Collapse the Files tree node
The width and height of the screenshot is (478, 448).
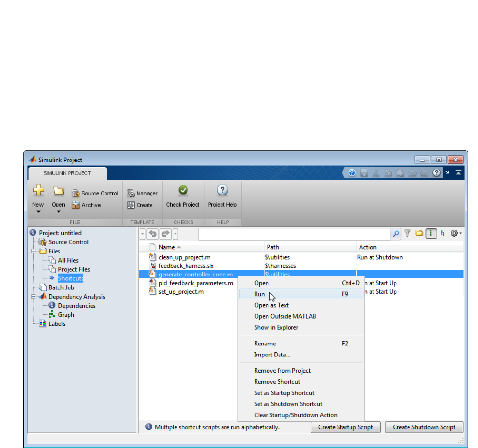pyautogui.click(x=33, y=251)
